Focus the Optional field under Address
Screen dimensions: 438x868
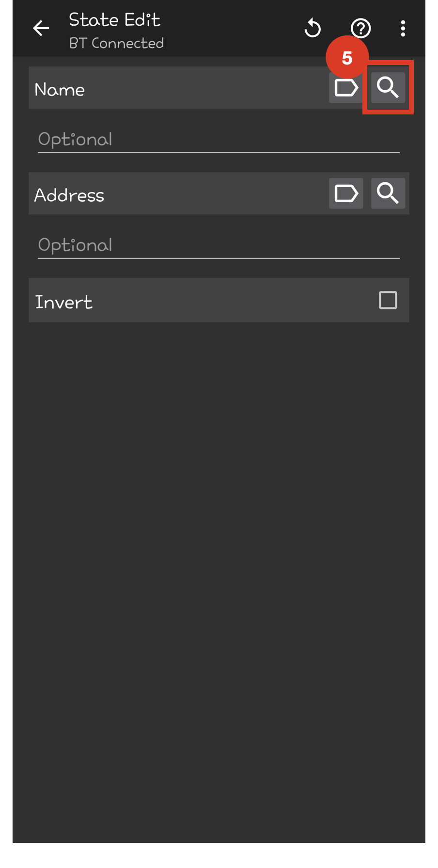218,245
